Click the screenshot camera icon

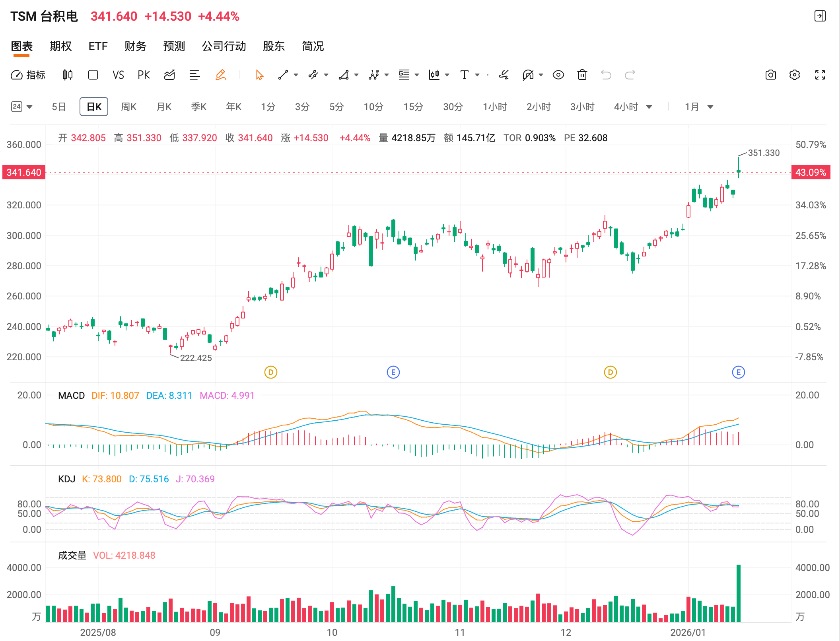coord(770,75)
